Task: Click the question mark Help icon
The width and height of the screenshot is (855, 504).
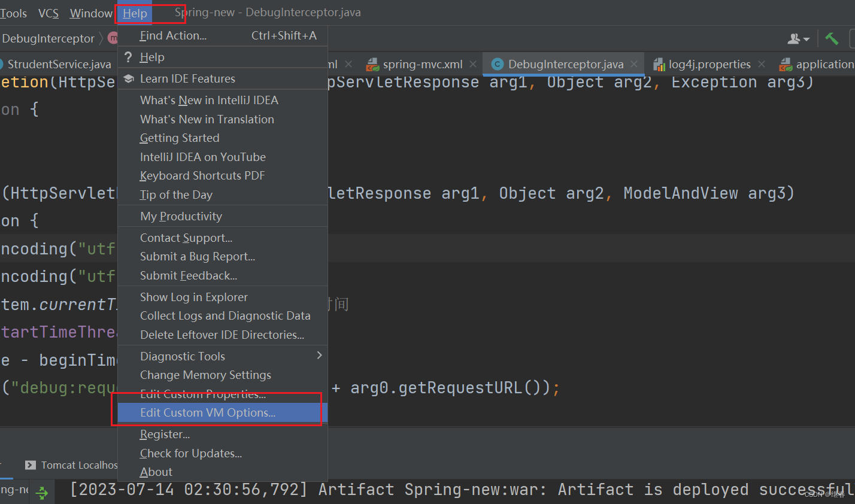Action: 128,57
